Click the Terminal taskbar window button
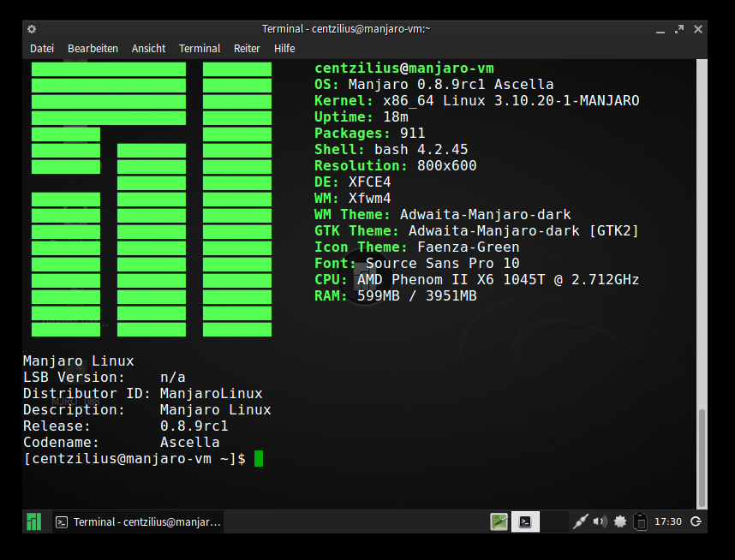Image resolution: width=735 pixels, height=560 pixels. click(x=138, y=521)
